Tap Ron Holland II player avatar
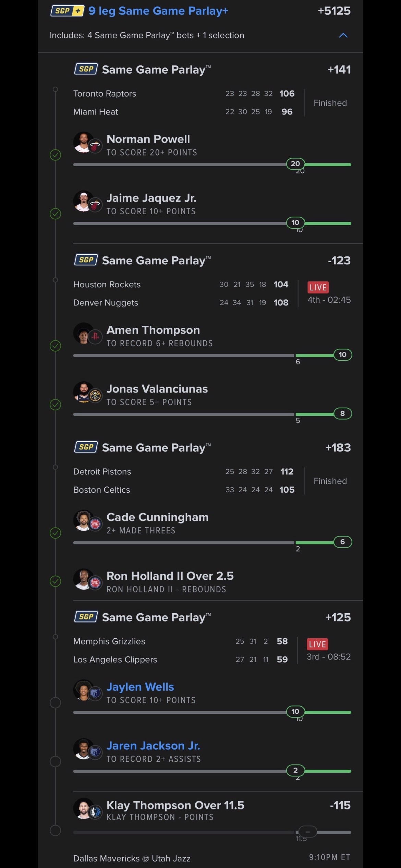This screenshot has height=868, width=401. pyautogui.click(x=83, y=579)
